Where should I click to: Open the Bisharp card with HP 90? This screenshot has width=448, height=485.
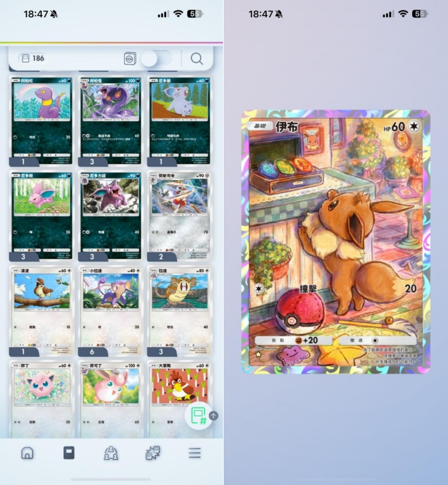pos(179,216)
